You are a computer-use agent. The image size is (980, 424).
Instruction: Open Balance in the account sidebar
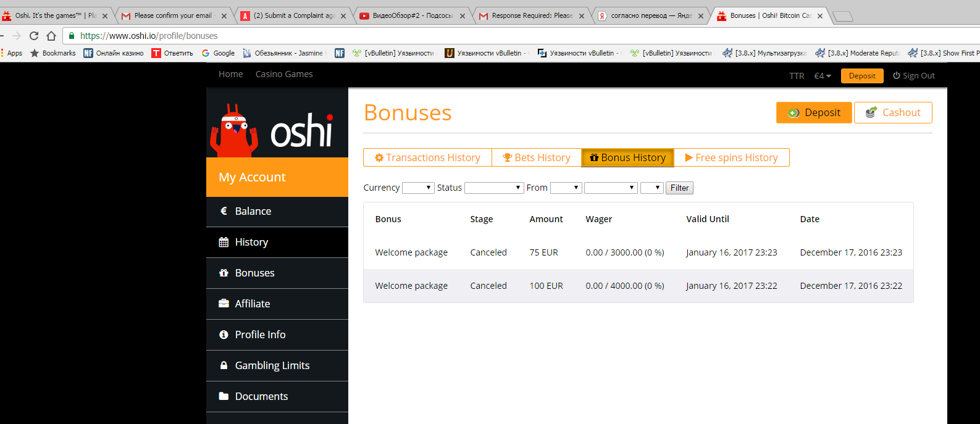277,211
